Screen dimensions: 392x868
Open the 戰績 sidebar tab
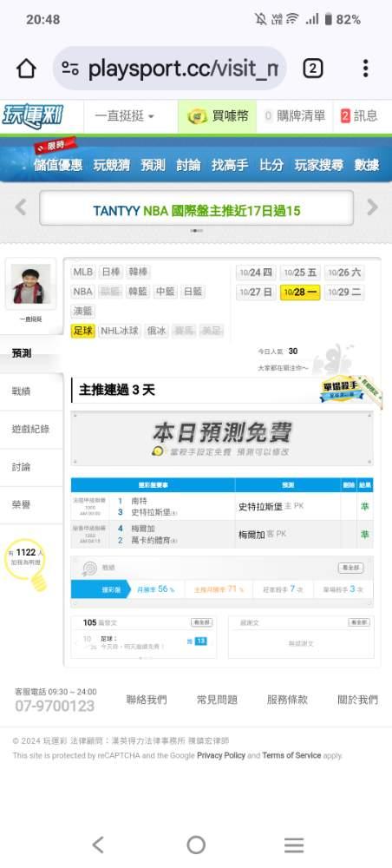(22, 391)
